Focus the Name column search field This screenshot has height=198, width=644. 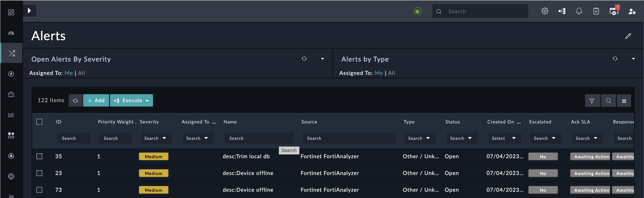pos(259,138)
